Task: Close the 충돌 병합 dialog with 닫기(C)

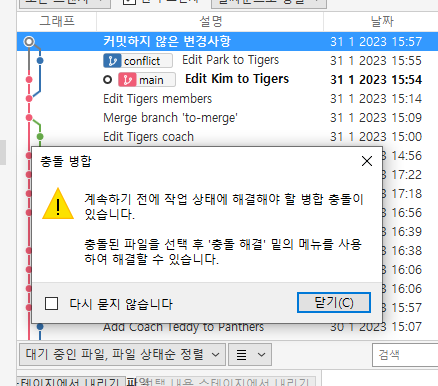Action: (334, 303)
